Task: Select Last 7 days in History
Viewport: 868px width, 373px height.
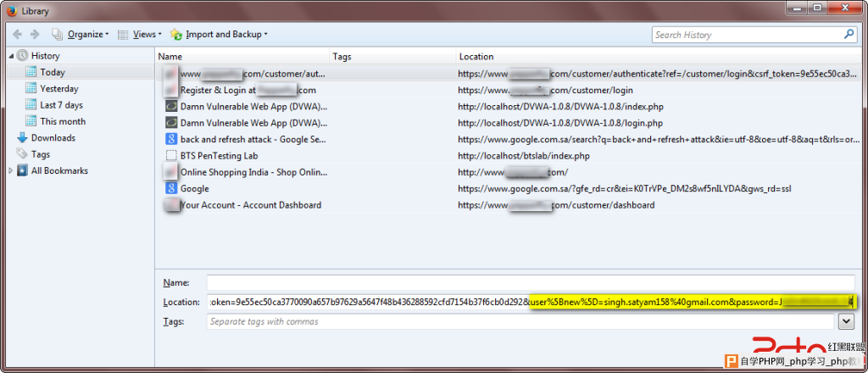Action: coord(61,105)
